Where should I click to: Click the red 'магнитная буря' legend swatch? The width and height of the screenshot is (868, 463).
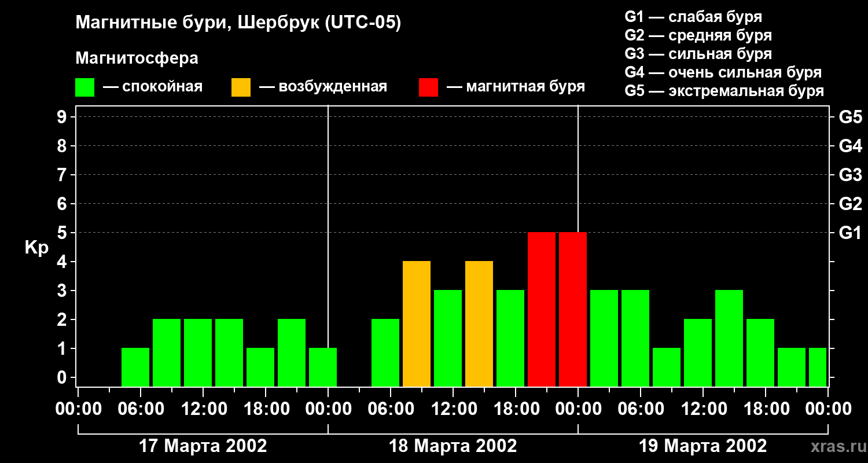click(x=428, y=87)
